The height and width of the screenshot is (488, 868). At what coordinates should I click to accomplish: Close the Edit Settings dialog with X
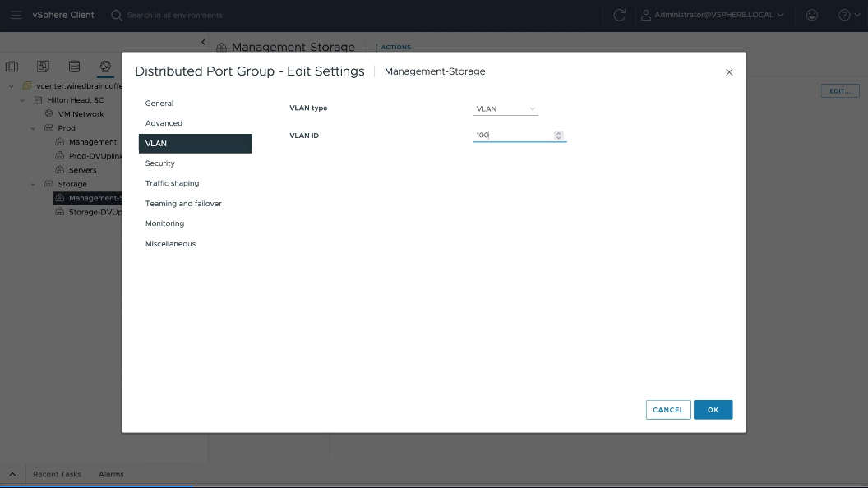[x=729, y=72]
